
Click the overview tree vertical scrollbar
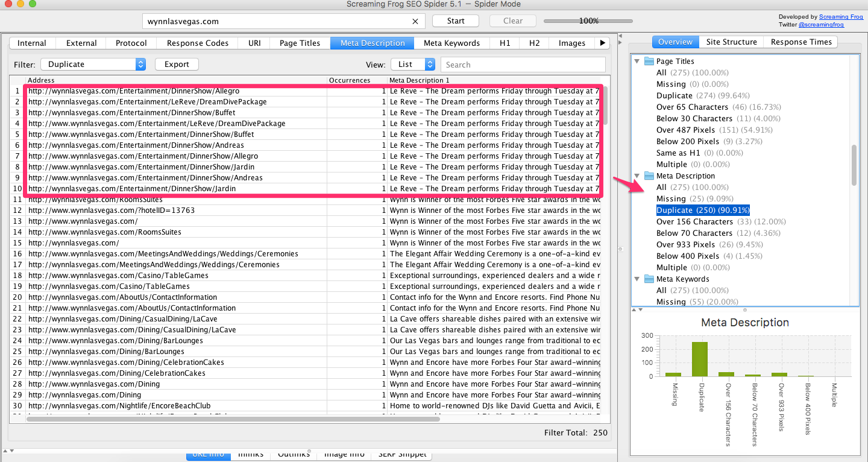click(x=854, y=165)
